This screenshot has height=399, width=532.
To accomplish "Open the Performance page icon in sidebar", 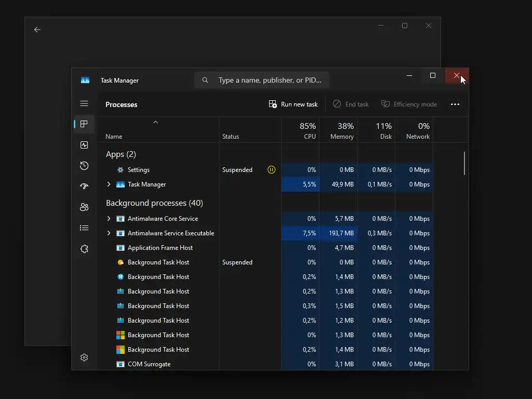I will pyautogui.click(x=84, y=145).
